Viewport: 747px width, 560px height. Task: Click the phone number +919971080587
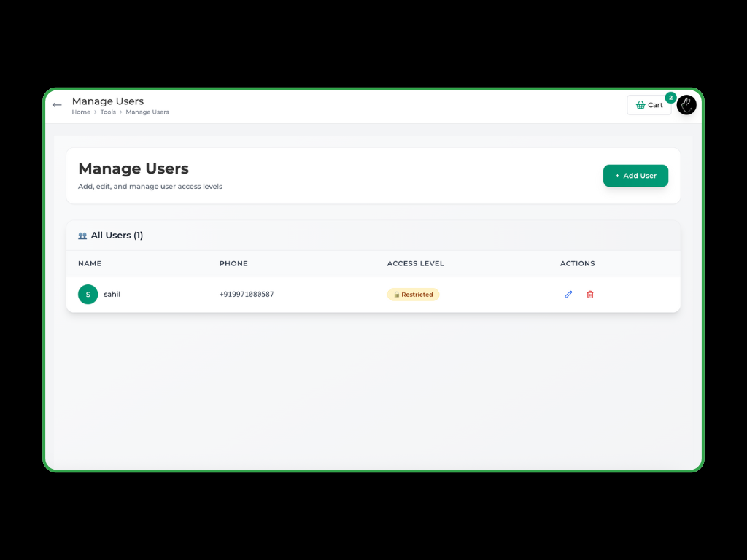(x=247, y=295)
